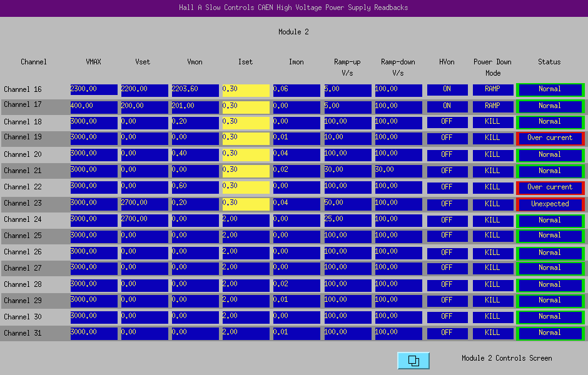
Task: Select the Channel 28 HVon OFF field
Action: click(x=447, y=285)
